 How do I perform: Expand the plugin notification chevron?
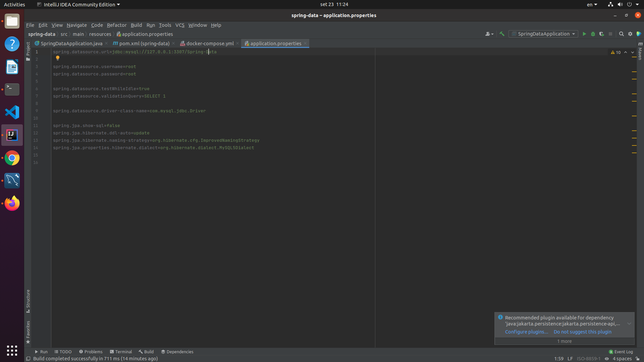tap(629, 324)
